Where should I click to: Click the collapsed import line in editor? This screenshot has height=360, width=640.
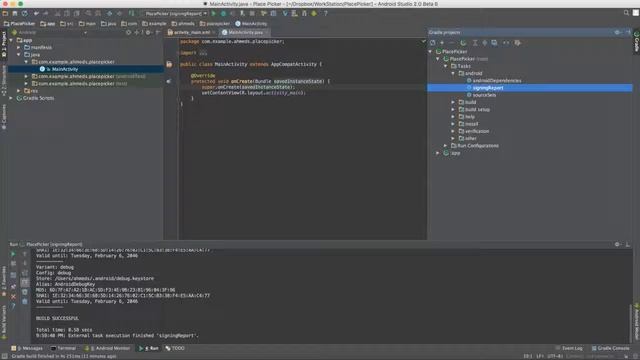193,53
